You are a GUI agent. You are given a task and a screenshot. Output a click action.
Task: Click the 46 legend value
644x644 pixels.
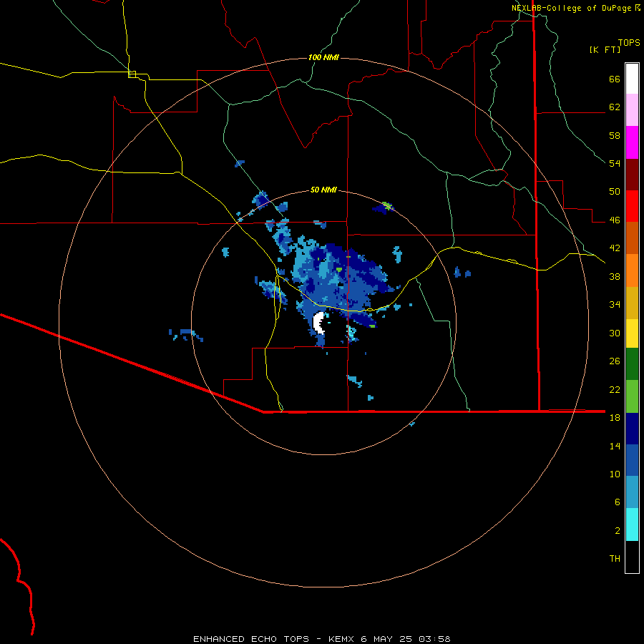[615, 220]
